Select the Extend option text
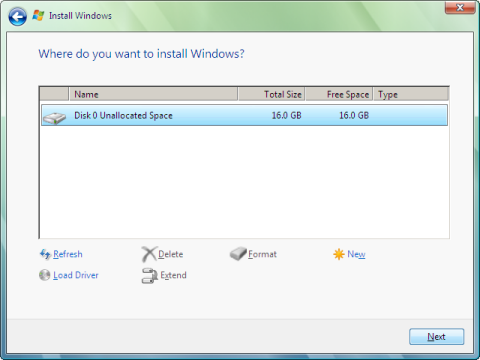Image resolution: width=480 pixels, height=360 pixels. (173, 275)
